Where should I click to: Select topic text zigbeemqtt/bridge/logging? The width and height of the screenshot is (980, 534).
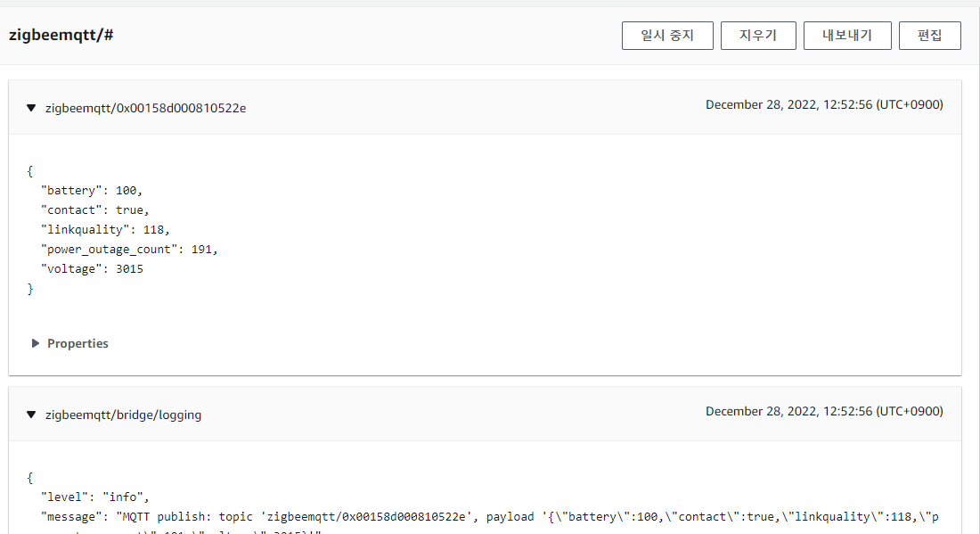[123, 415]
